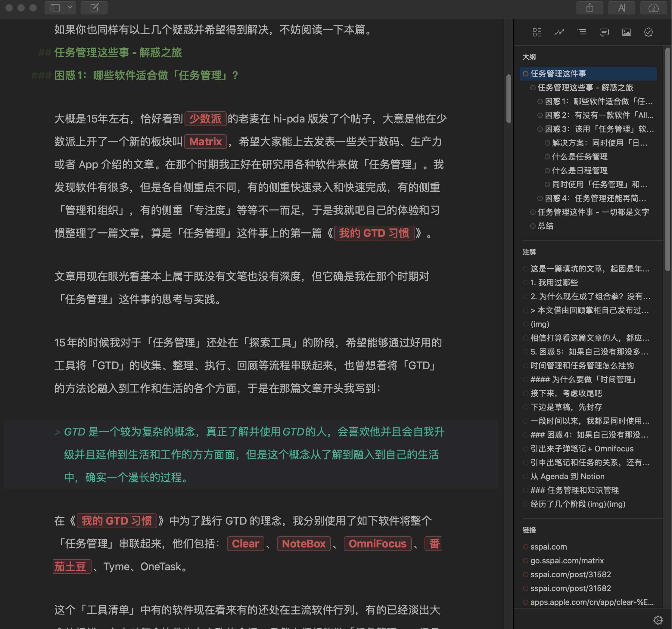The width and height of the screenshot is (672, 629).
Task: Open the media image tab in dashboard
Action: click(x=626, y=33)
